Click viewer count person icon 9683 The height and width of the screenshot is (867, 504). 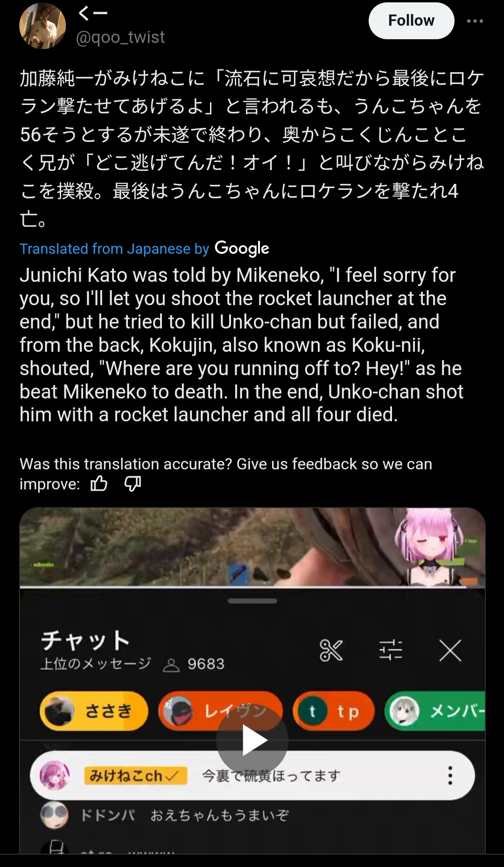click(171, 664)
